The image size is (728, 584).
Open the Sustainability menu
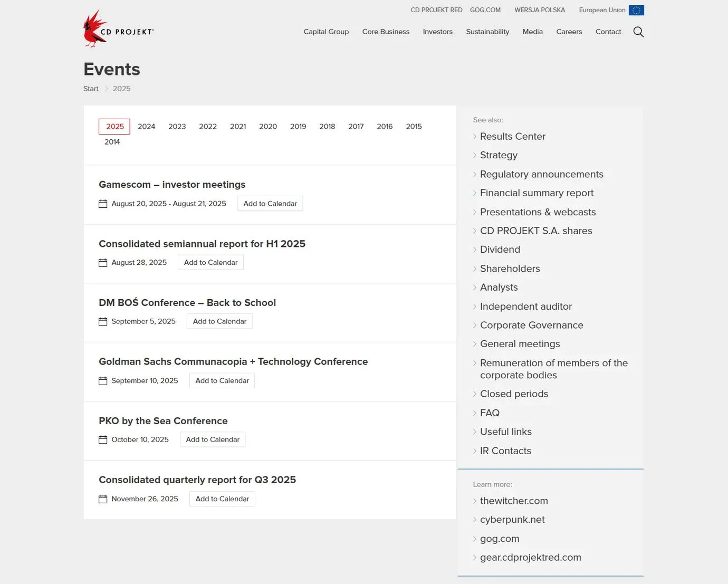[x=487, y=32]
